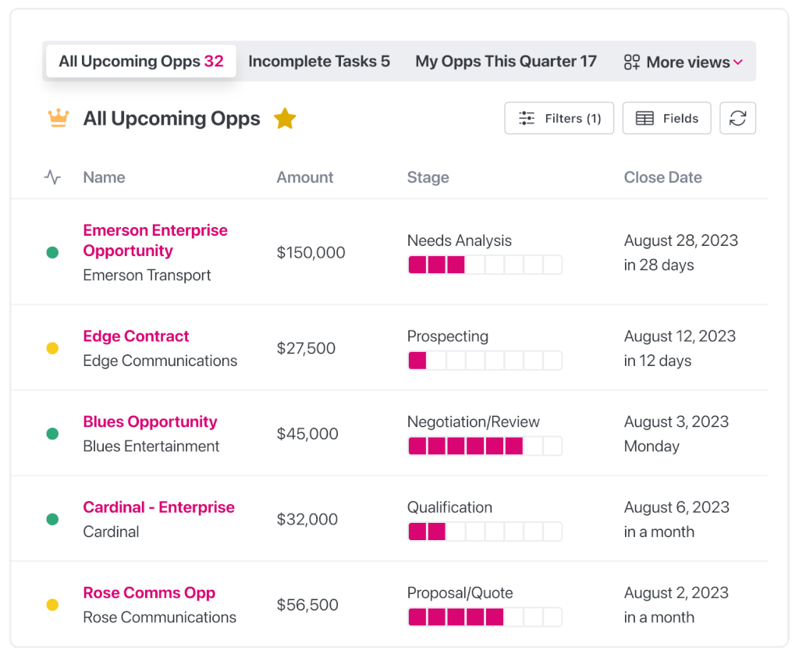The width and height of the screenshot is (799, 672).
Task: Open the More views dropdown
Action: click(x=684, y=62)
